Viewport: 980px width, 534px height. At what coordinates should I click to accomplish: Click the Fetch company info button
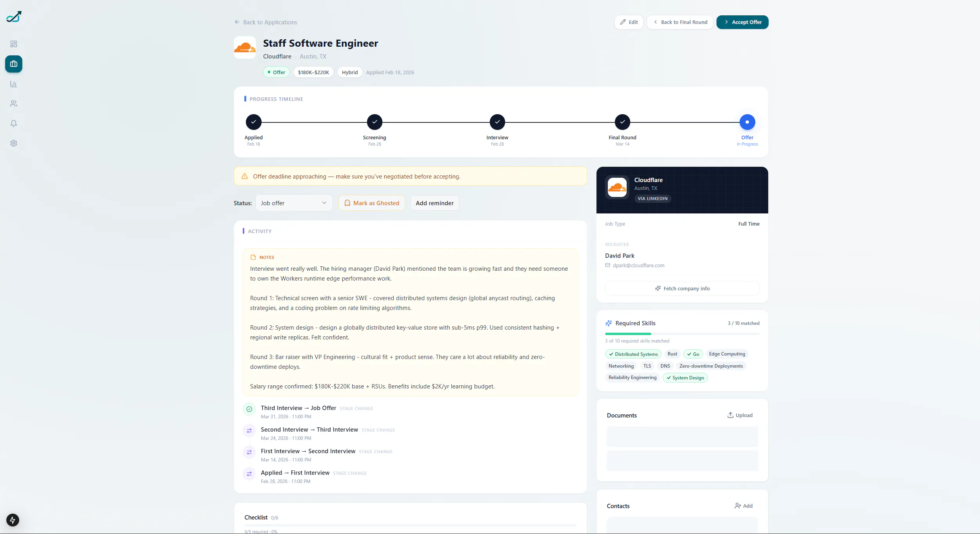(x=682, y=288)
